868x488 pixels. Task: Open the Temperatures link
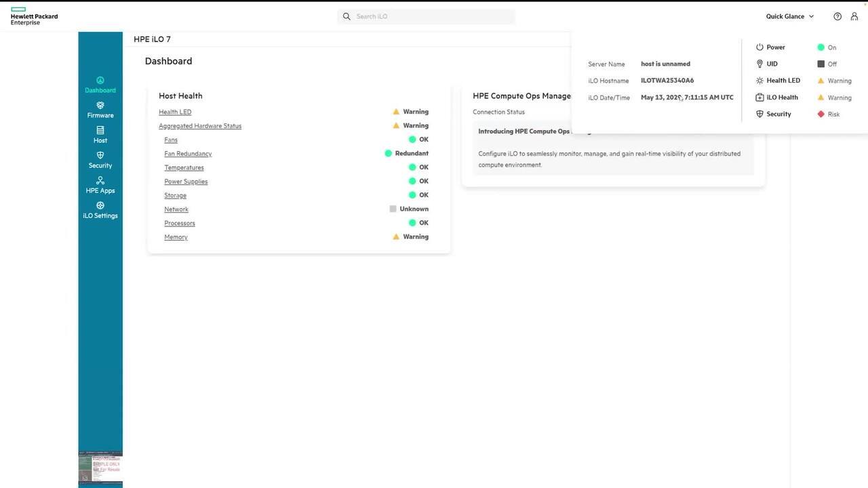point(184,167)
